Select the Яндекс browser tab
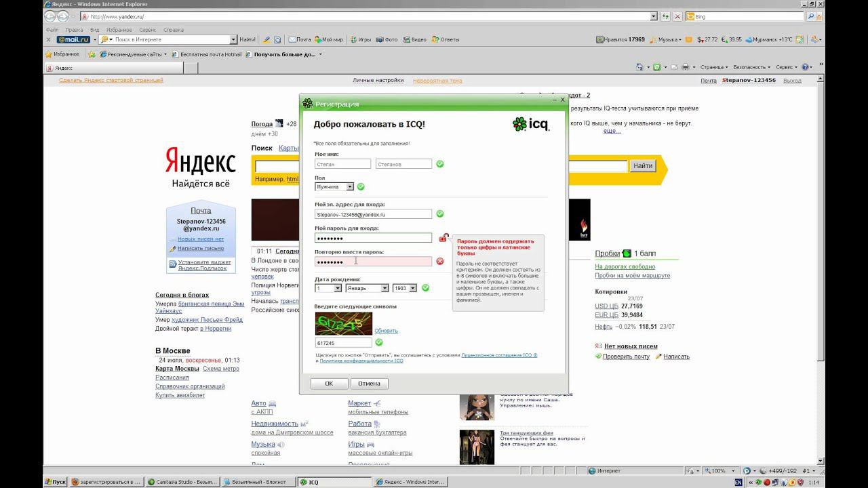Viewport: 868px width, 488px height. point(113,68)
